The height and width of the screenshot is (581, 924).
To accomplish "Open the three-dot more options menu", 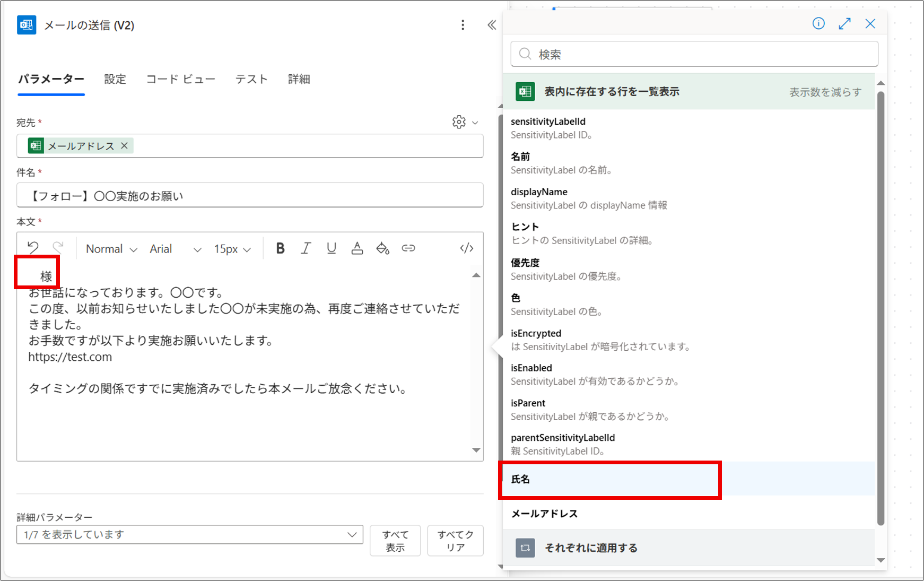I will point(463,25).
